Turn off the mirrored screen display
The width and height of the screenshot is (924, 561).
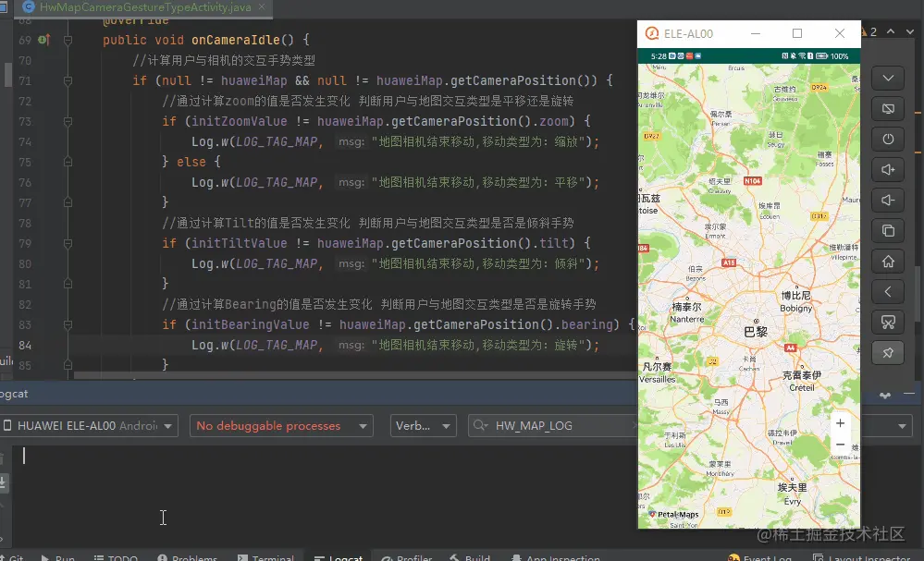tap(888, 108)
